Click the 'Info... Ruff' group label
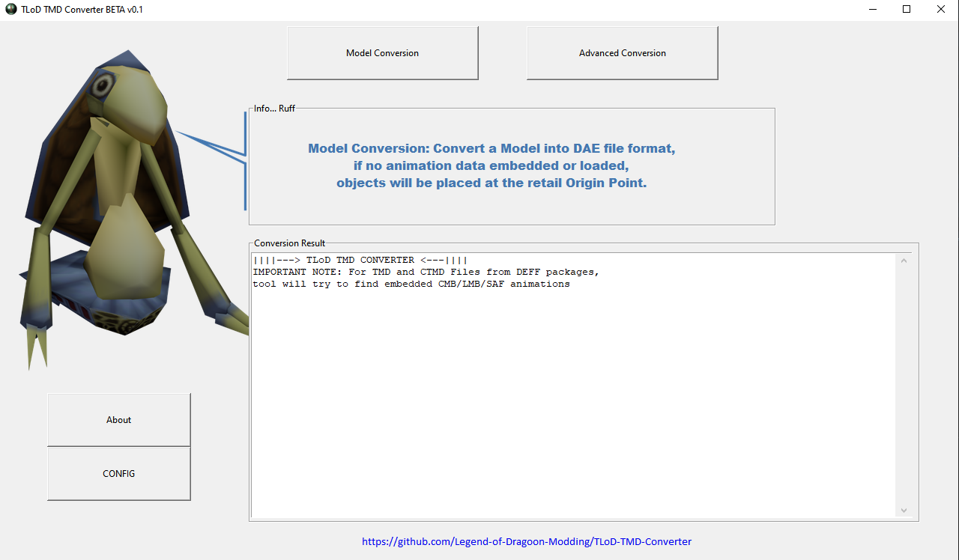 click(x=274, y=109)
